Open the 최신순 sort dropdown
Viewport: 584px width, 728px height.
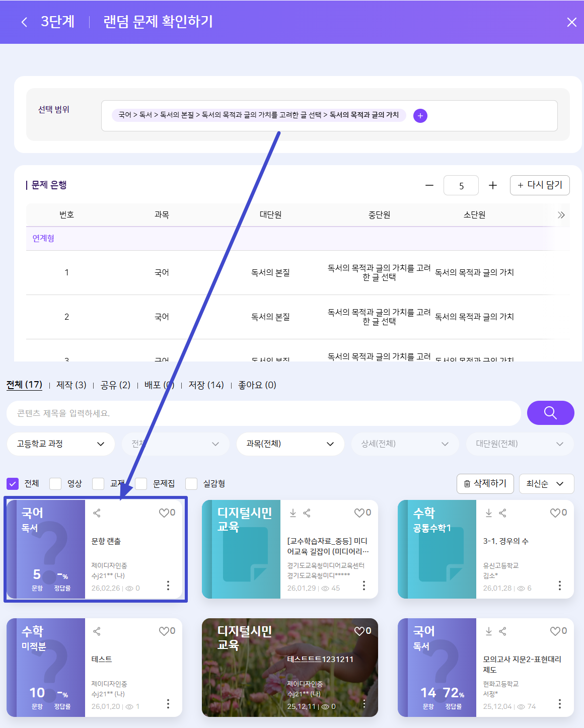(546, 484)
